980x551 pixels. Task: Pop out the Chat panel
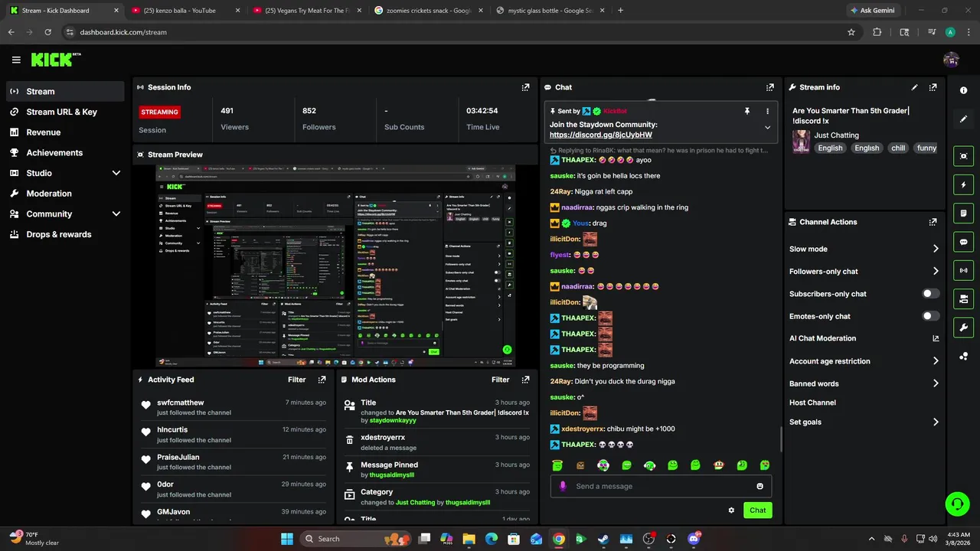point(769,87)
